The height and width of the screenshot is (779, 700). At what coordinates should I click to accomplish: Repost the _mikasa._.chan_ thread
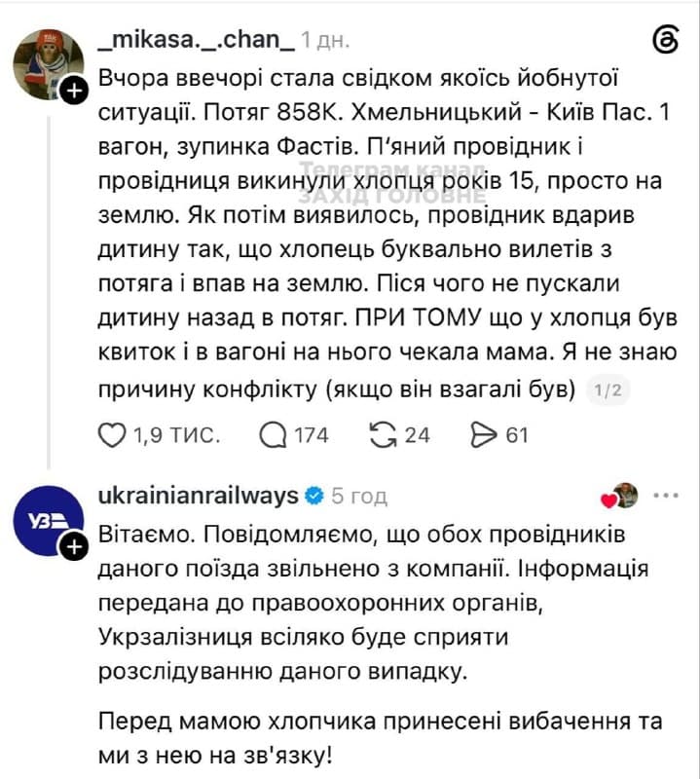(383, 434)
